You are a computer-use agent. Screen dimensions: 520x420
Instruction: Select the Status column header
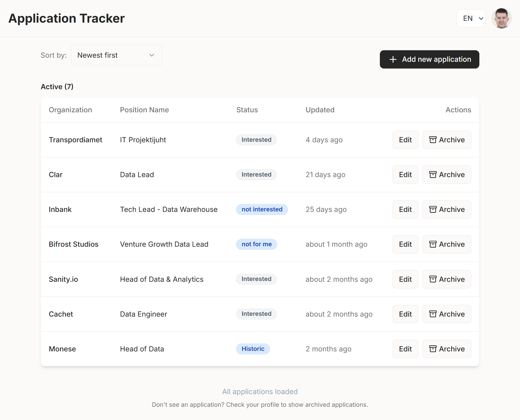coord(247,110)
